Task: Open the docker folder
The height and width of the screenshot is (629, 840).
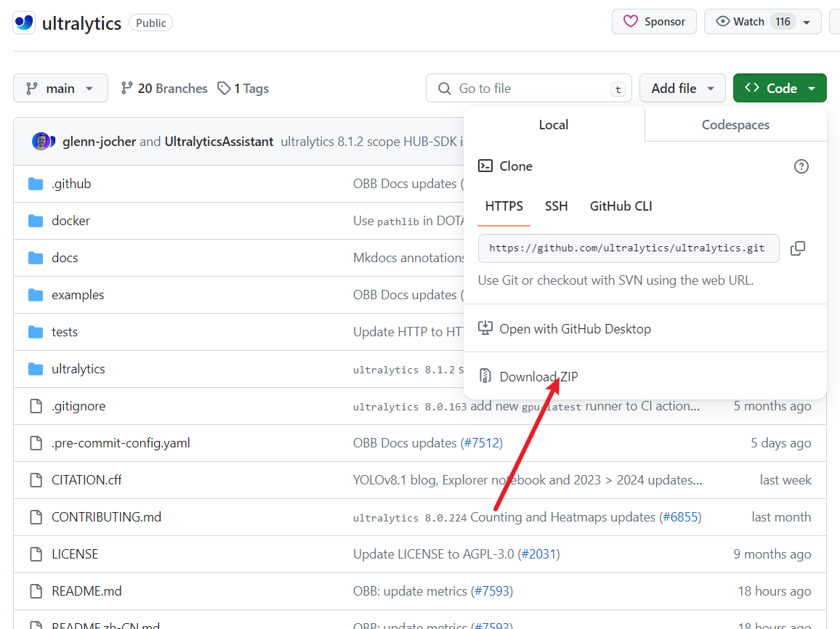Action: tap(70, 221)
